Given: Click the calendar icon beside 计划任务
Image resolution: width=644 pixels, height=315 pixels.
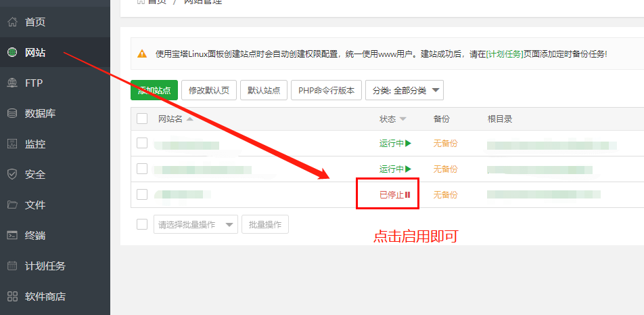Looking at the screenshot, I should 13,266.
